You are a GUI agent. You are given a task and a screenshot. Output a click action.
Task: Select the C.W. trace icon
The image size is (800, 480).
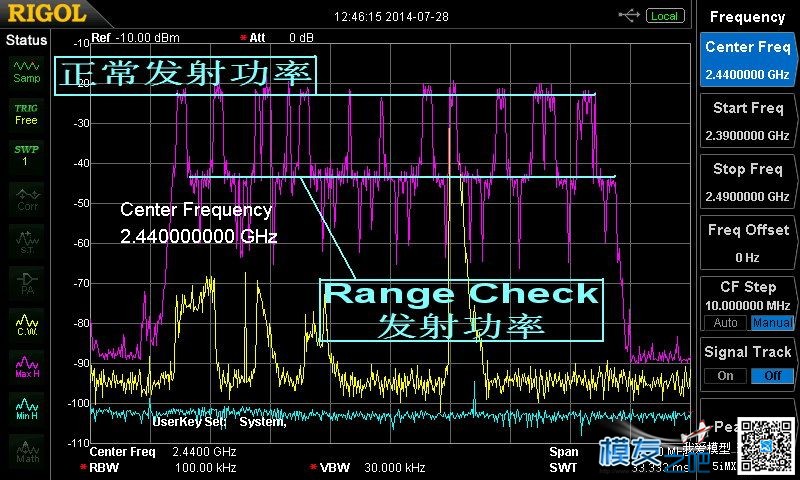point(27,324)
